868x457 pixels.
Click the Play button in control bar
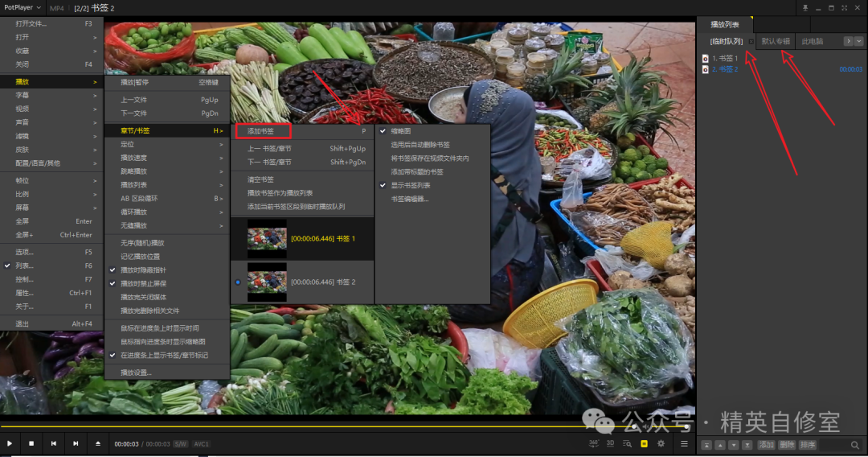(10, 443)
